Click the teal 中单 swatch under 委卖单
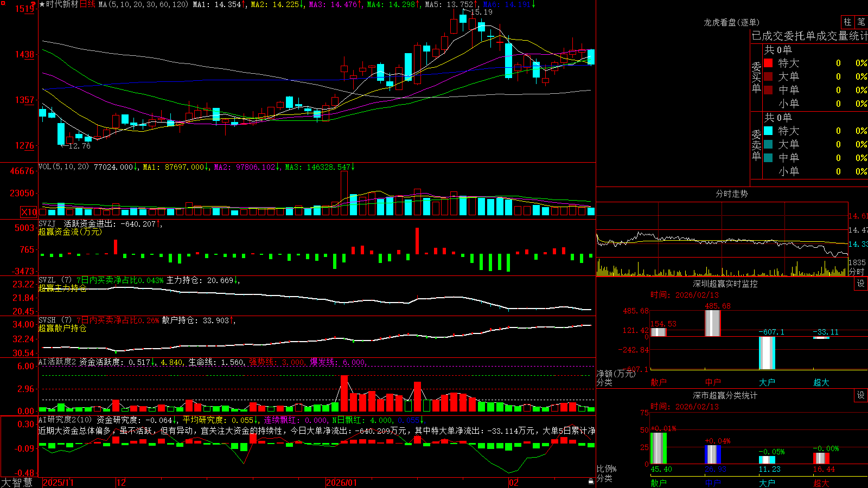This screenshot has height=488, width=868. (x=768, y=158)
